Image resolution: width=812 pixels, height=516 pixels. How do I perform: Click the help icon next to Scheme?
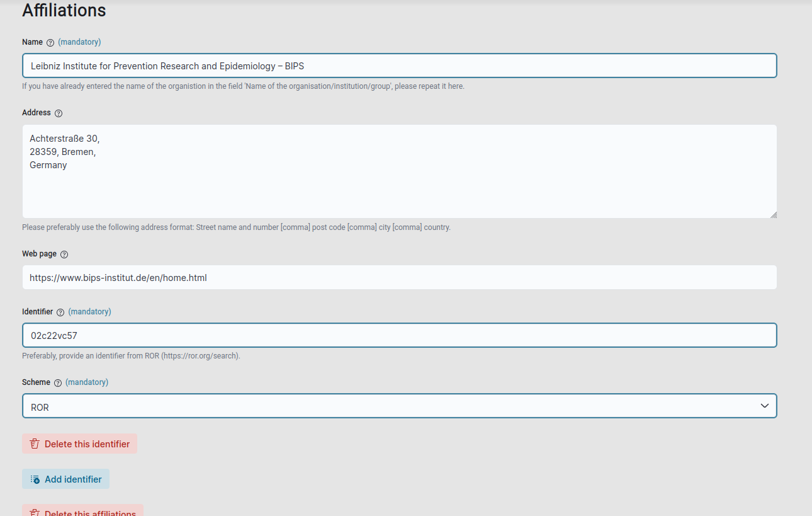(58, 383)
